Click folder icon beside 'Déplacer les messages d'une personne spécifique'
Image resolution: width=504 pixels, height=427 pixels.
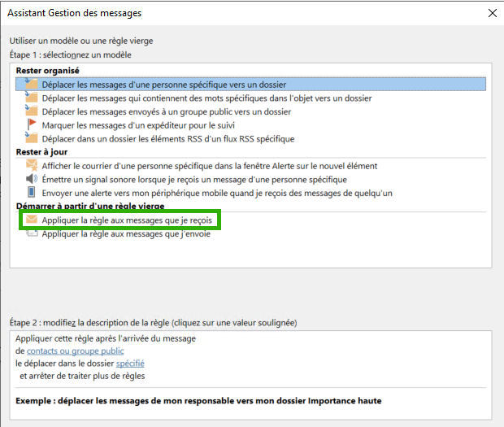click(x=32, y=84)
